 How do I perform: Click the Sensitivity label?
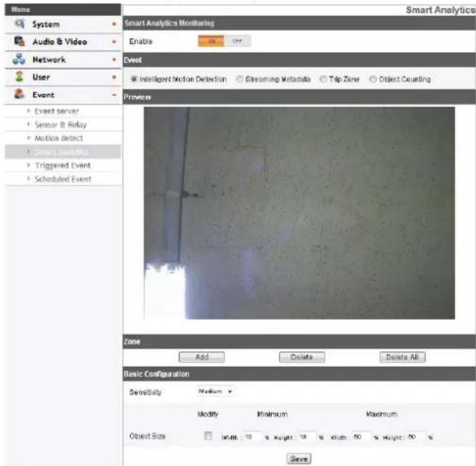(145, 392)
